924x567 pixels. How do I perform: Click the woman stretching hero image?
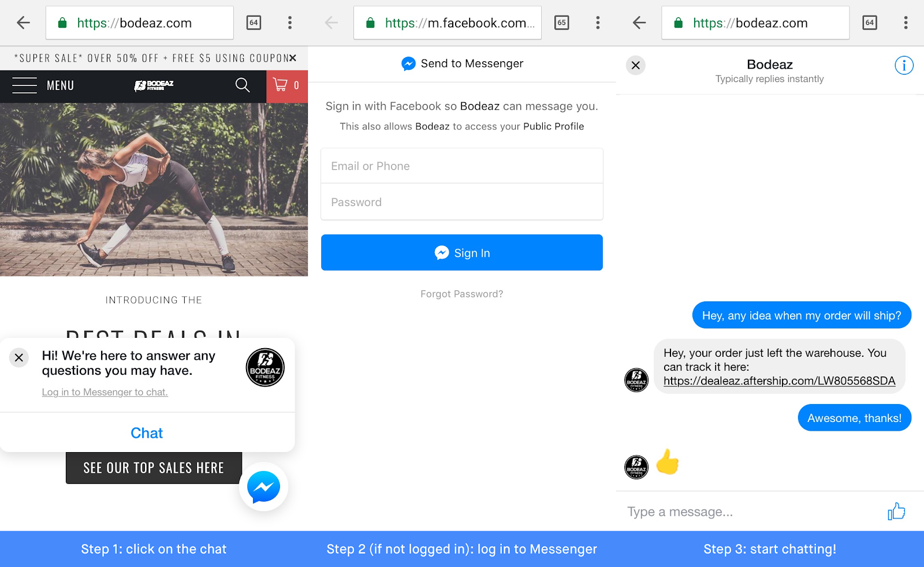154,189
